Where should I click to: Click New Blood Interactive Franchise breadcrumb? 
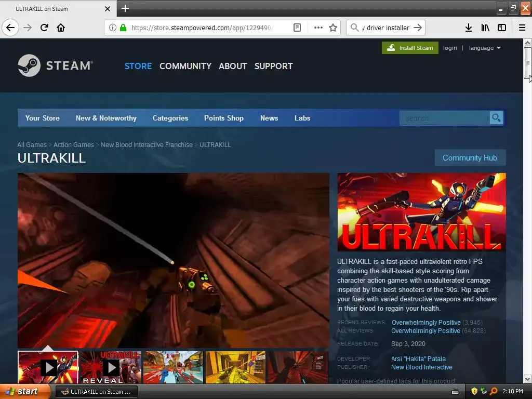tap(147, 145)
